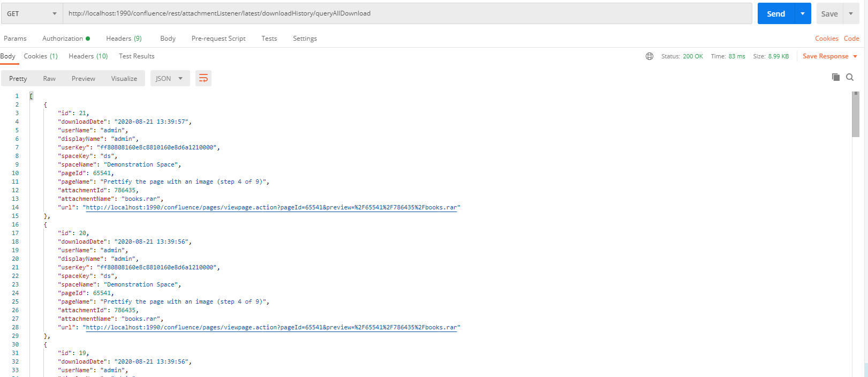Expand the Save button dropdown arrow
The width and height of the screenshot is (868, 377).
[x=851, y=13]
